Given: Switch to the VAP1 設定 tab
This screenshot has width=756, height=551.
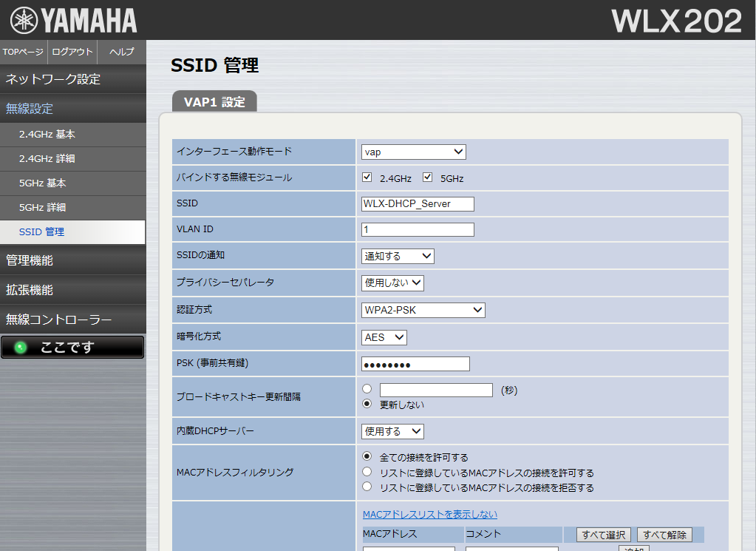Looking at the screenshot, I should pyautogui.click(x=214, y=103).
